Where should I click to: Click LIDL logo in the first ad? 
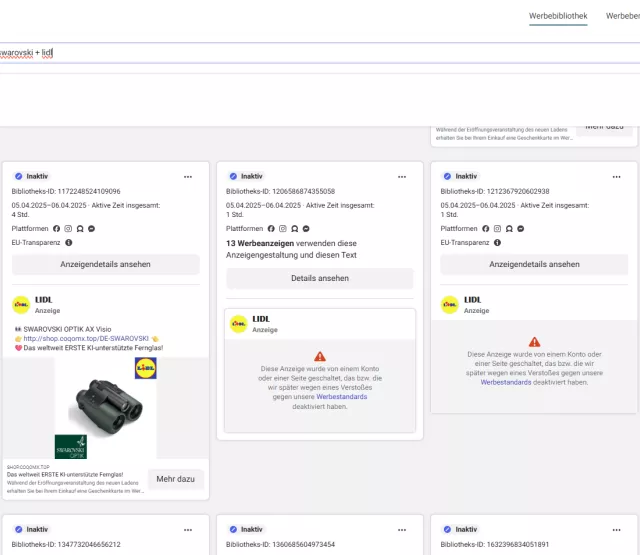click(x=20, y=305)
